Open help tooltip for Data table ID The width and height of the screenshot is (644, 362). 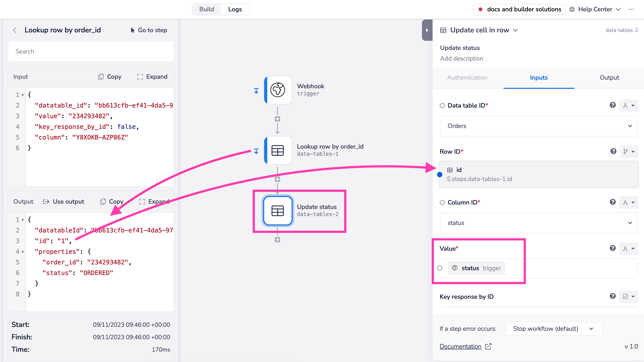tap(613, 105)
